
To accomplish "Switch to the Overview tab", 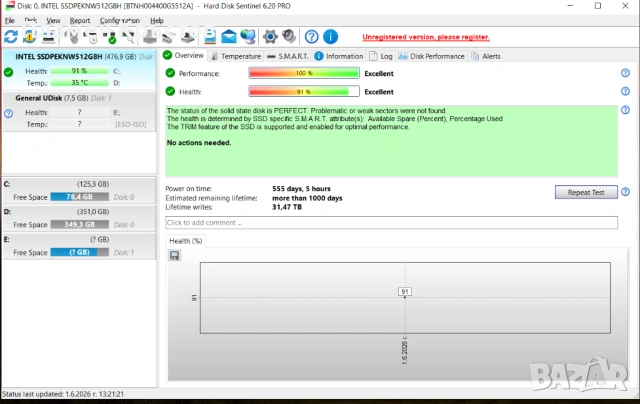I will pos(184,55).
